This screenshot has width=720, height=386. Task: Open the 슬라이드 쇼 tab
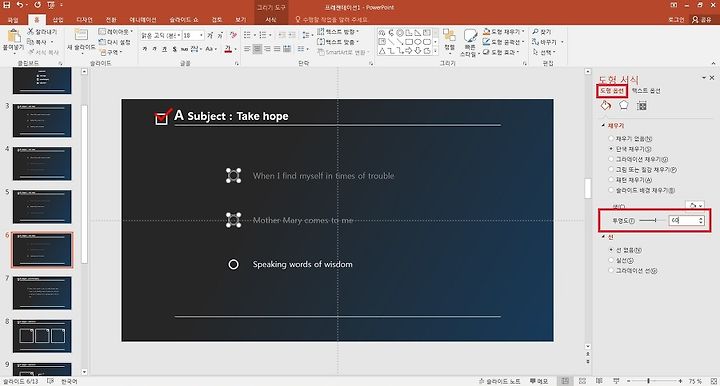coord(184,20)
